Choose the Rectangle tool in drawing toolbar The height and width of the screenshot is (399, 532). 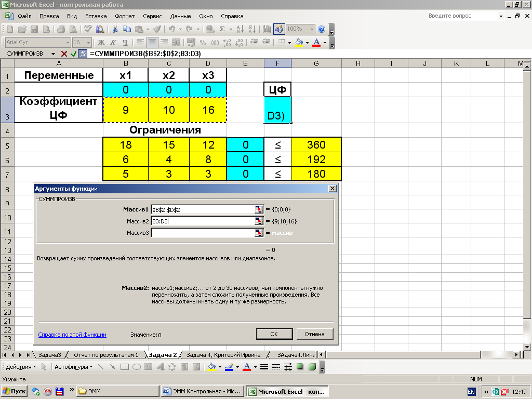[x=125, y=367]
